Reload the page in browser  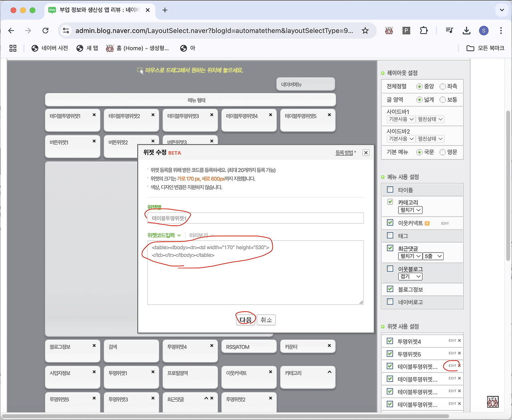pyautogui.click(x=46, y=31)
